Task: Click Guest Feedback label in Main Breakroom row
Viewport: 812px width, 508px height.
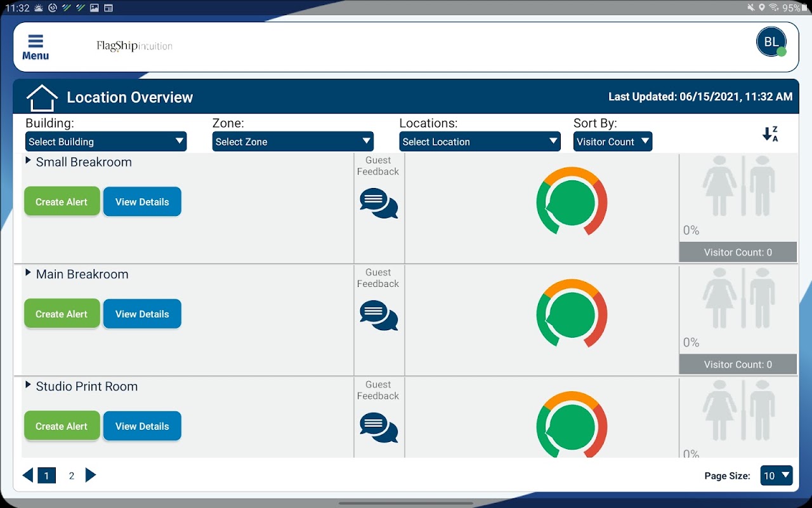Action: (x=378, y=278)
